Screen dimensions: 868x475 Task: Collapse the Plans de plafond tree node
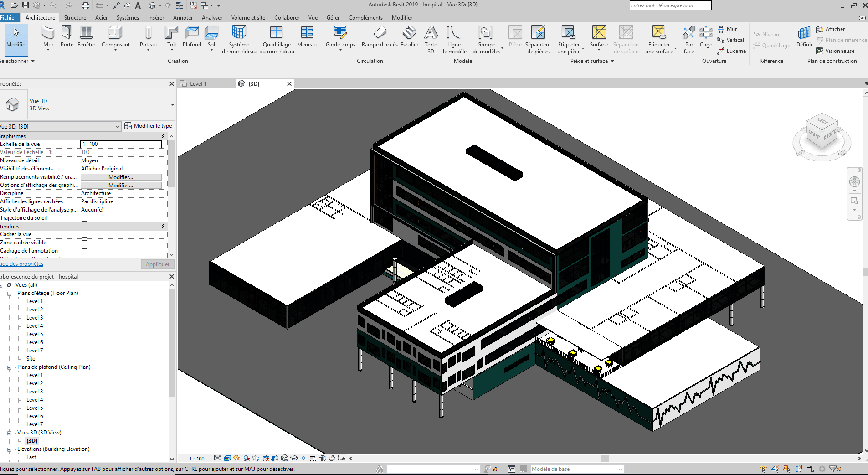pos(9,367)
